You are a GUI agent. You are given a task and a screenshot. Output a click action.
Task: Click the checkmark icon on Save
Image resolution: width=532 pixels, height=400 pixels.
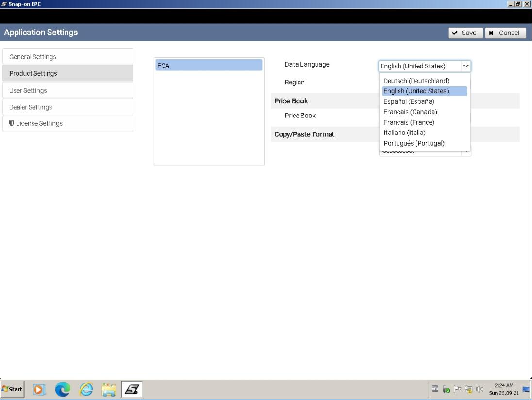click(x=455, y=33)
